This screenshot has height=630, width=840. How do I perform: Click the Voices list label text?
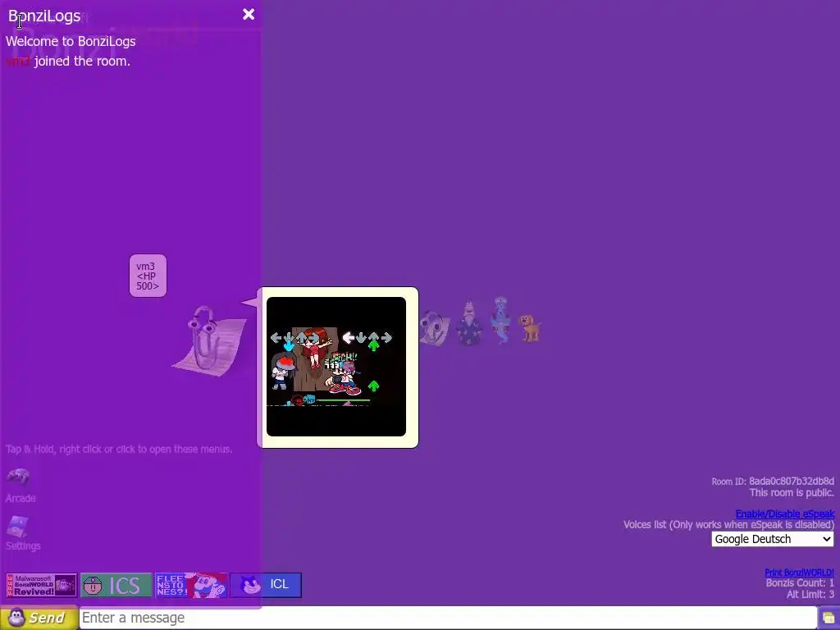pyautogui.click(x=728, y=524)
